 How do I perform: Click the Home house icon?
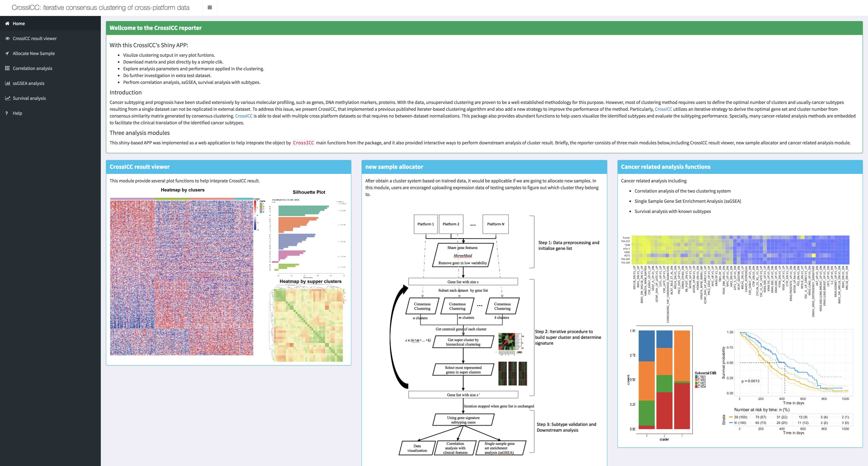tap(7, 24)
